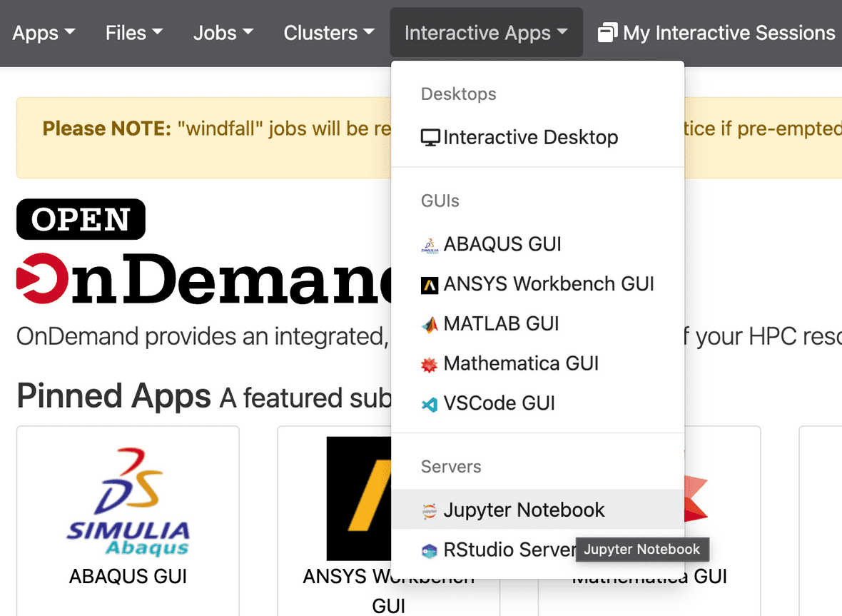Click the ABAQUS icon in the GUIs list
Screen dimensions: 842x616
(429, 245)
